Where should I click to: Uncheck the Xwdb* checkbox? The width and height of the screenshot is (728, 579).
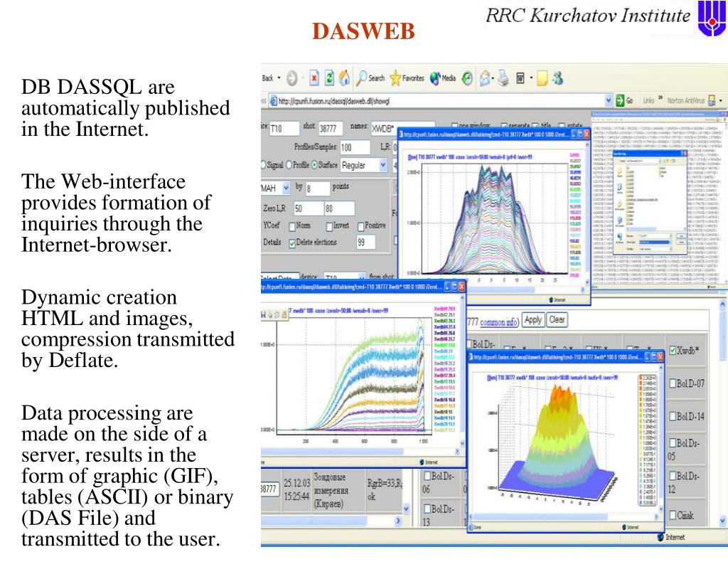[673, 351]
